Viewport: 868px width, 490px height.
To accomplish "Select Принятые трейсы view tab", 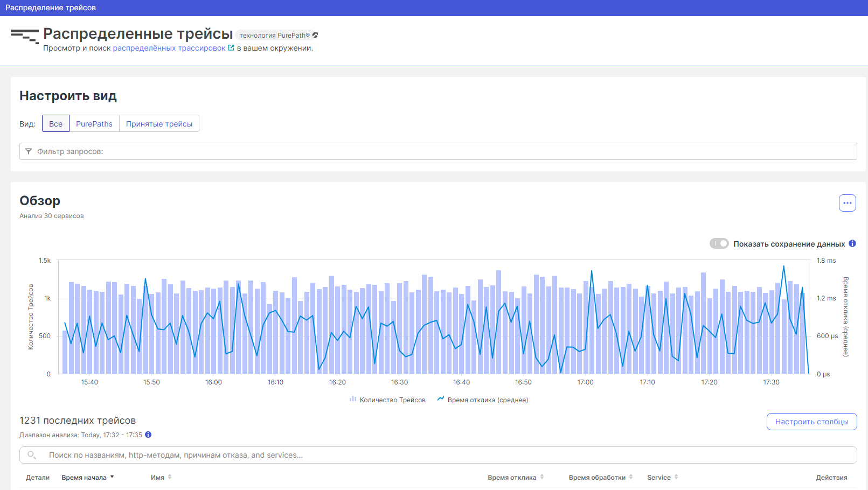I will point(159,123).
